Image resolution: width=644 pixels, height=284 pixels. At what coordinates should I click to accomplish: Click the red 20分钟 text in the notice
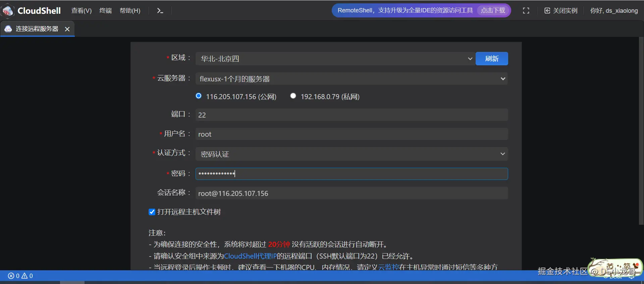(279, 244)
